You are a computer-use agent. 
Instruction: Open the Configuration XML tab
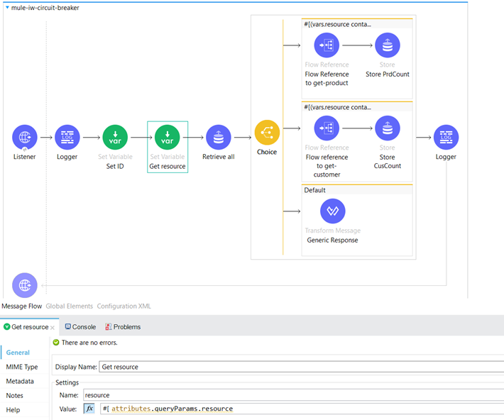(x=124, y=306)
